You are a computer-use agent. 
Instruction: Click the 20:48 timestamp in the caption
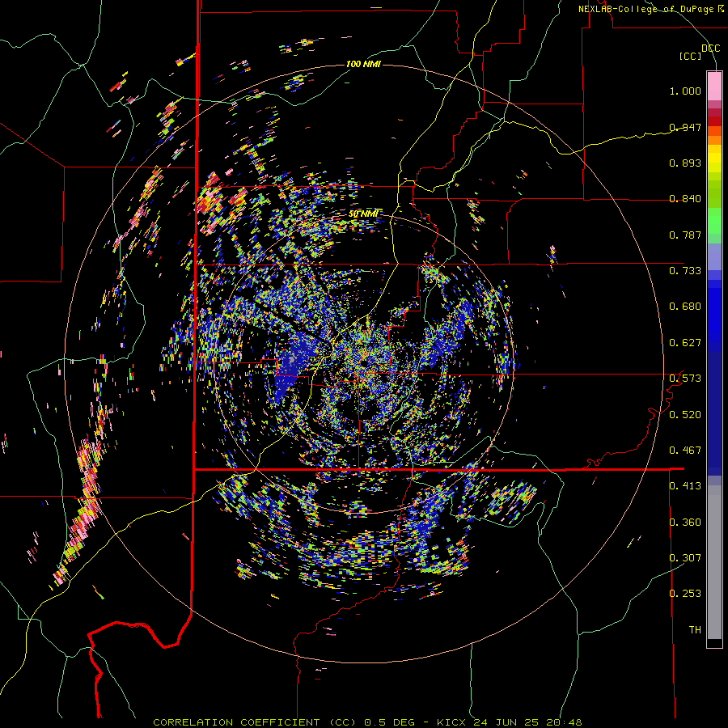564,722
